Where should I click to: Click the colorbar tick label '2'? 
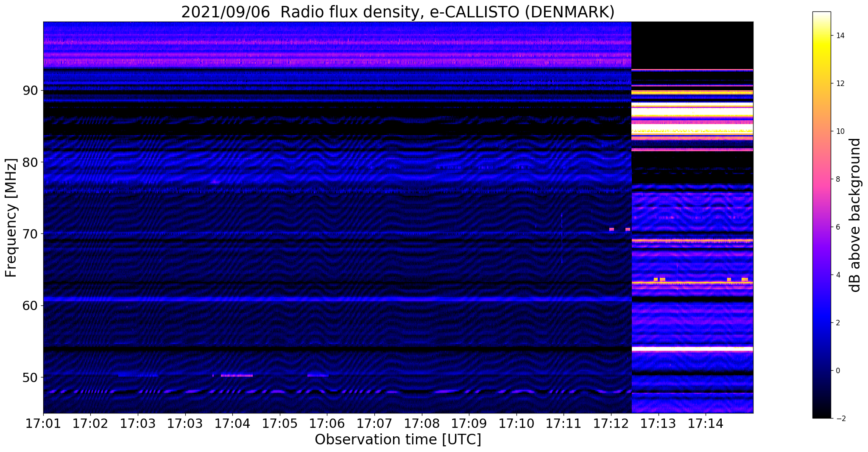click(837, 323)
